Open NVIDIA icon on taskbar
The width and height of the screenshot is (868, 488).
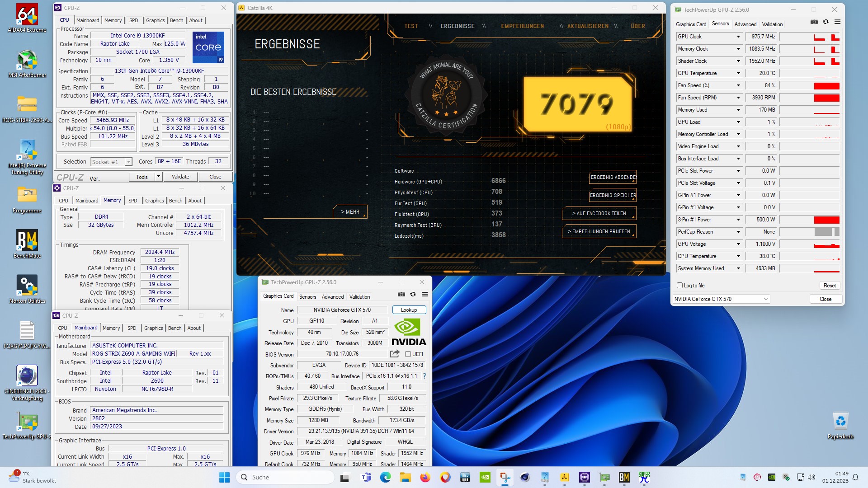pos(485,477)
